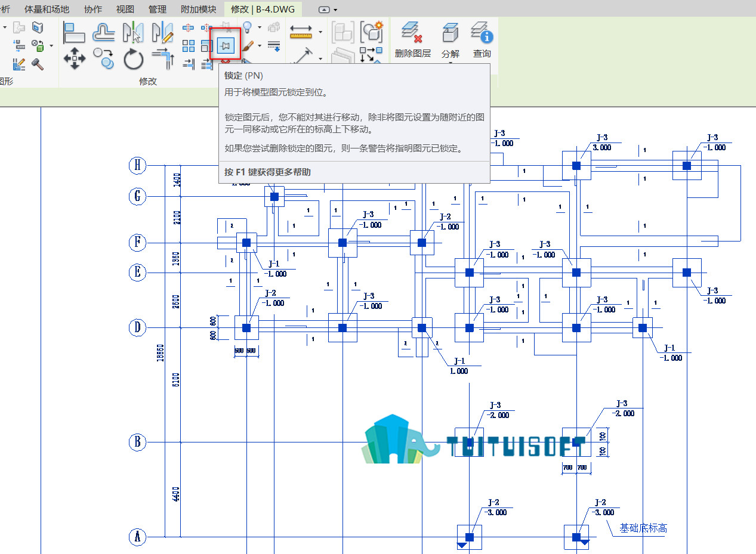Switch to the 体量和场地 tab
756x554 pixels.
tap(47, 10)
